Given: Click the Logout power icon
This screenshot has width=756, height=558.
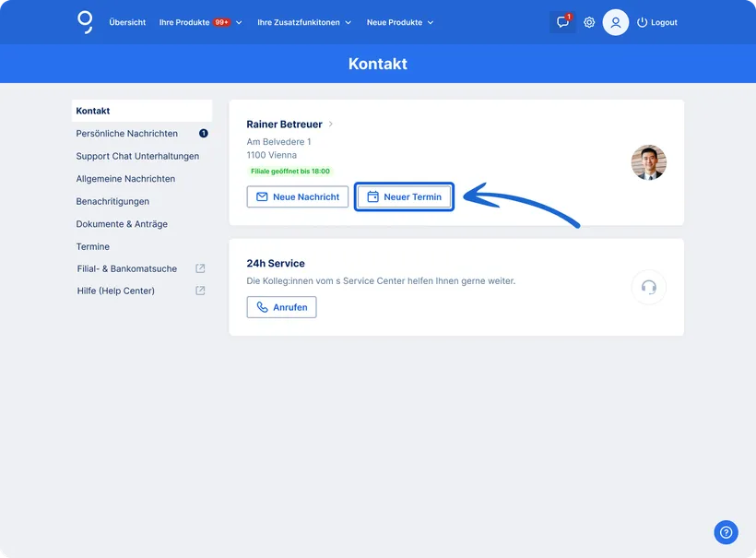Looking at the screenshot, I should (642, 22).
